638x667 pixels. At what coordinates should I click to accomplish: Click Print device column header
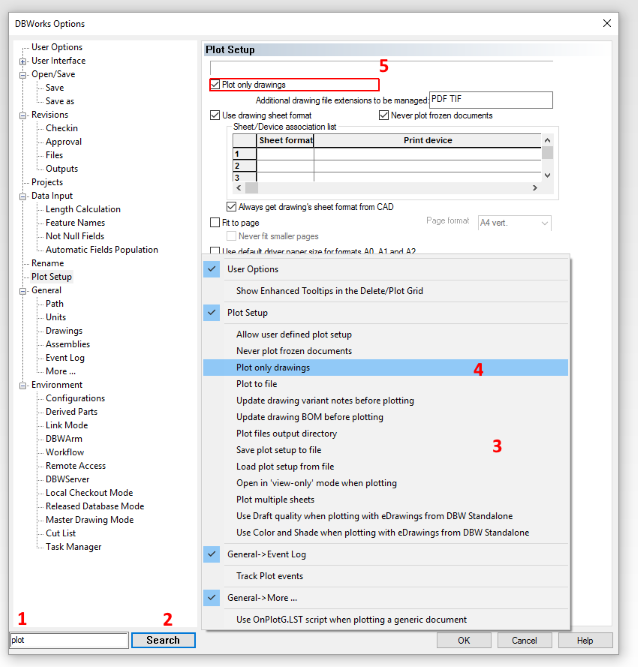[427, 140]
